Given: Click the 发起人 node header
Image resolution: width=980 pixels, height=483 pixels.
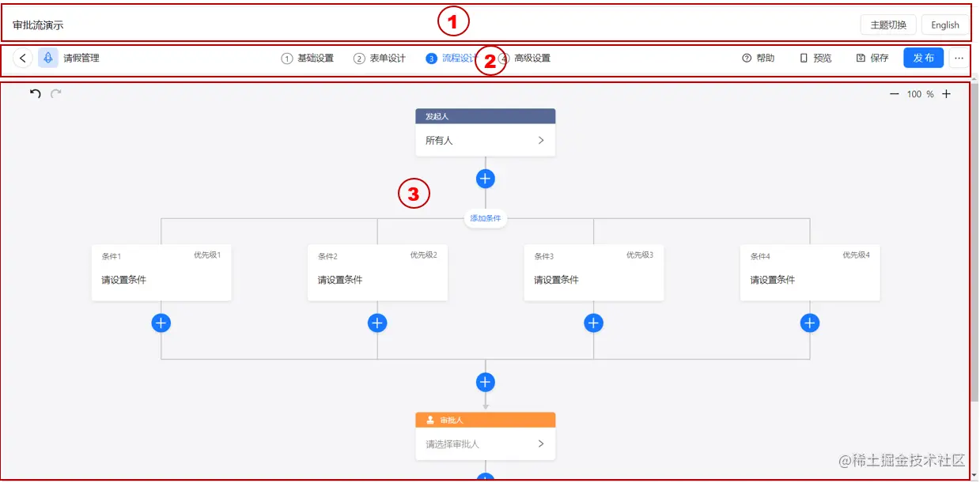Looking at the screenshot, I should coord(486,116).
